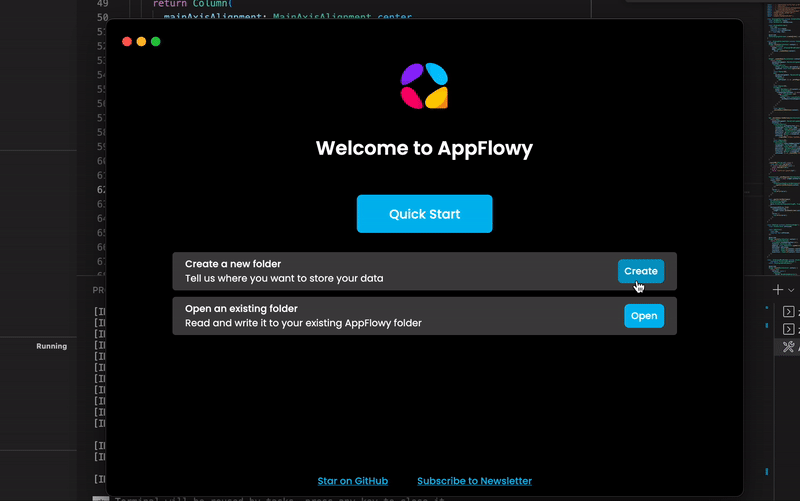Close the AppFlowy window with red button
Screen dimensions: 800x501
127,41
